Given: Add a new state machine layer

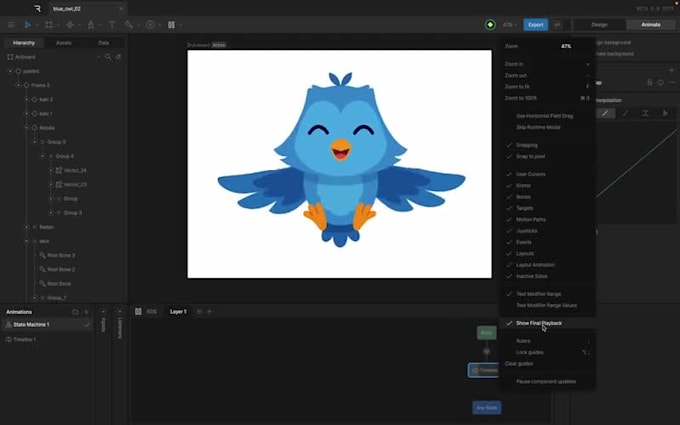Looking at the screenshot, I should pyautogui.click(x=209, y=311).
